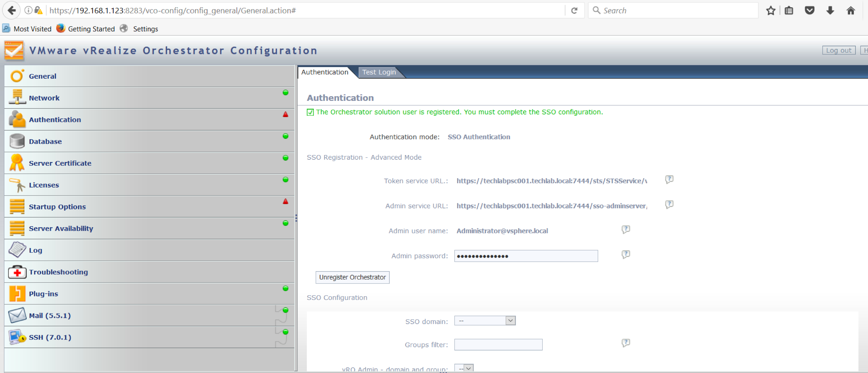Open the Network menu item
The height and width of the screenshot is (373, 868).
149,98
